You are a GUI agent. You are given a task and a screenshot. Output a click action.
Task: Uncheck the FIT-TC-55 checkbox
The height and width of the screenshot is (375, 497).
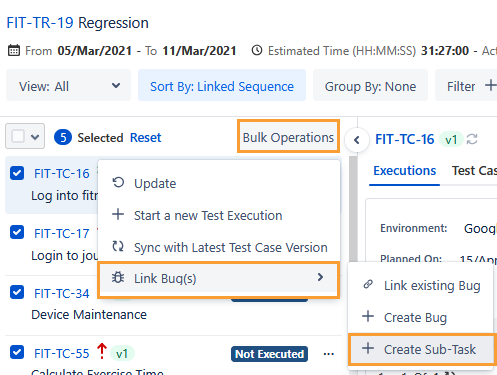pos(17,352)
